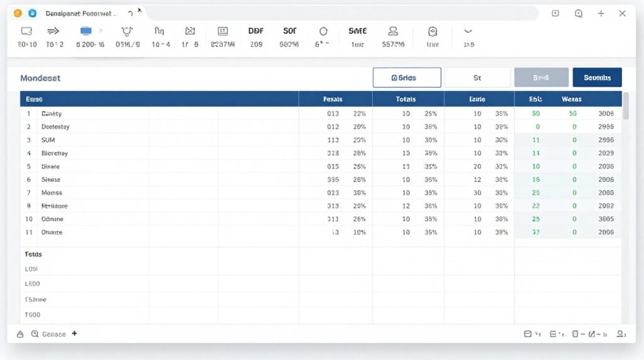This screenshot has height=360, width=644.
Task: Select row 9 "Rteildoce"
Action: pos(321,205)
